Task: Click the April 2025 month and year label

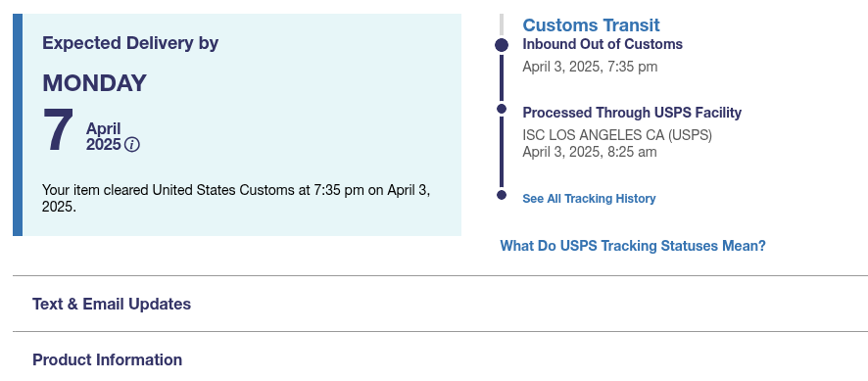Action: pyautogui.click(x=104, y=137)
